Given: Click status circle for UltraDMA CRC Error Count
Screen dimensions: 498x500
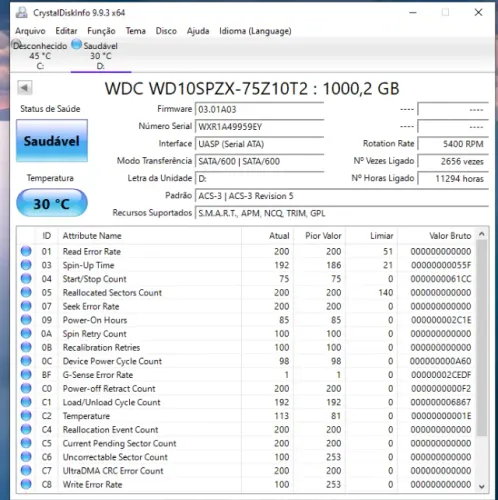Looking at the screenshot, I should click(x=26, y=470).
